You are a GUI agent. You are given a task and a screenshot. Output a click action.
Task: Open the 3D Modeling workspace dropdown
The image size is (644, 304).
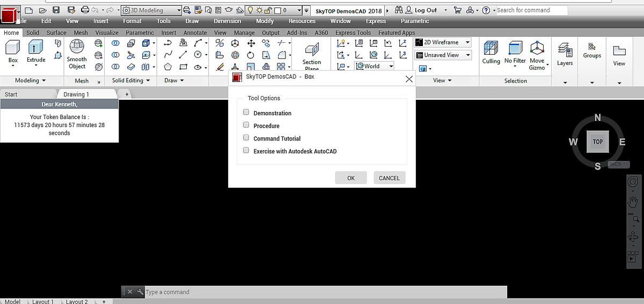[151, 10]
